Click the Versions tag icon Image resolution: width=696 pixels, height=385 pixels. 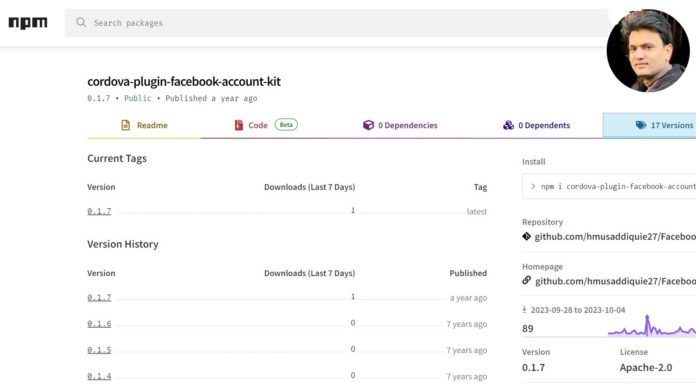pyautogui.click(x=641, y=125)
